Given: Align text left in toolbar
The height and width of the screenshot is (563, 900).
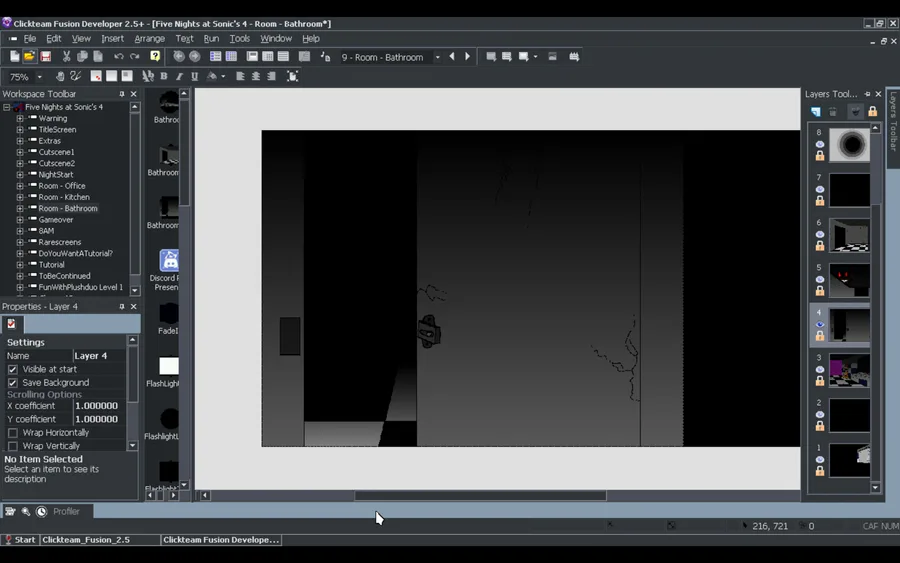Looking at the screenshot, I should (x=240, y=76).
